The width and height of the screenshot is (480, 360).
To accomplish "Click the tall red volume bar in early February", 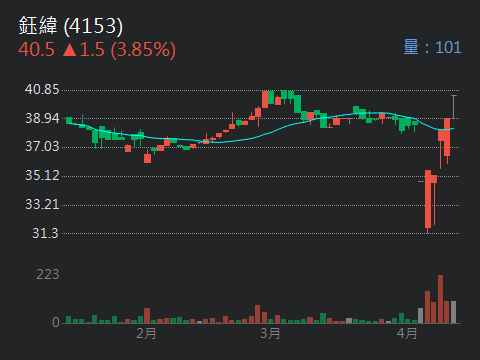I will point(147,316).
